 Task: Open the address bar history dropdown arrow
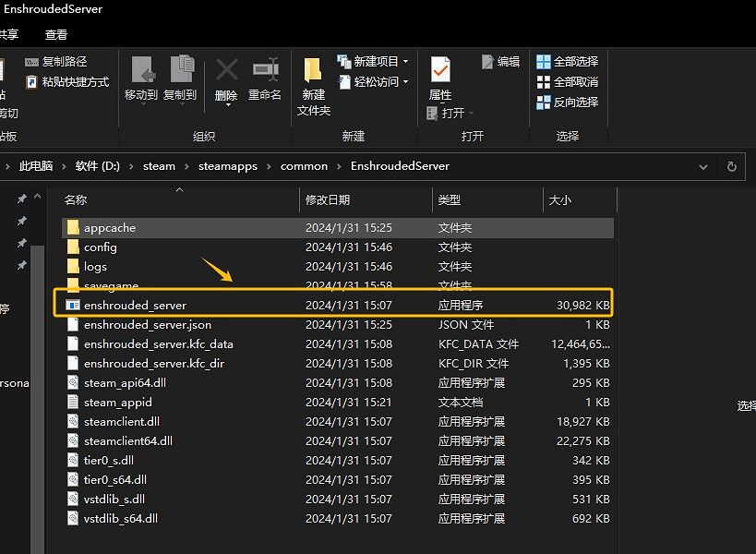click(x=704, y=166)
